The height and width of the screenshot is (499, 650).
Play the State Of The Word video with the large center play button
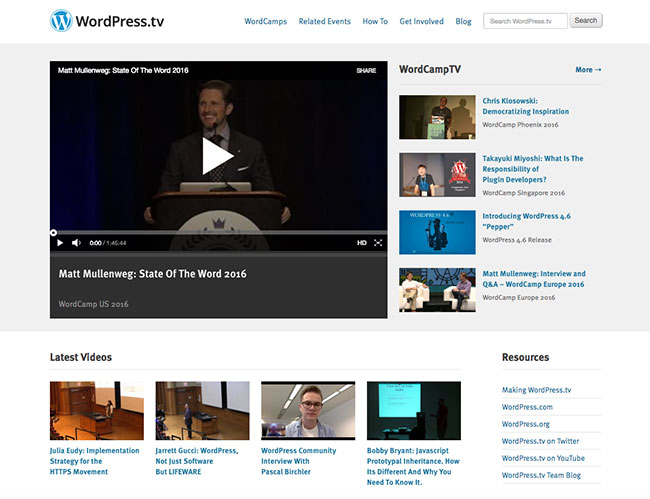point(218,156)
